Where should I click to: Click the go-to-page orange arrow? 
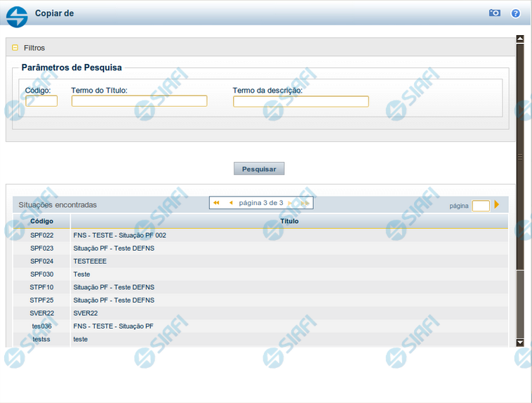tap(497, 205)
